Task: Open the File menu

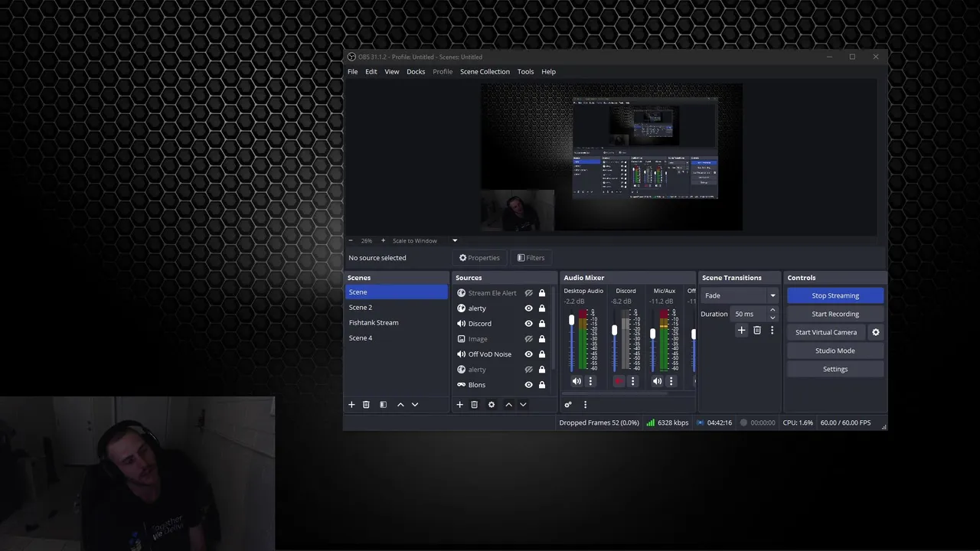Action: (x=352, y=71)
